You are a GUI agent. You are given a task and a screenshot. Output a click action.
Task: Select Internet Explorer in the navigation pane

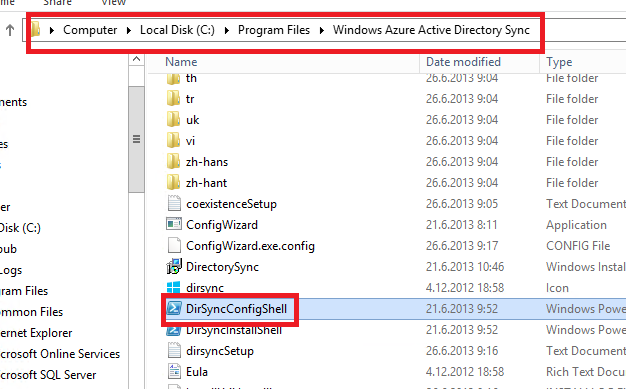click(x=36, y=333)
